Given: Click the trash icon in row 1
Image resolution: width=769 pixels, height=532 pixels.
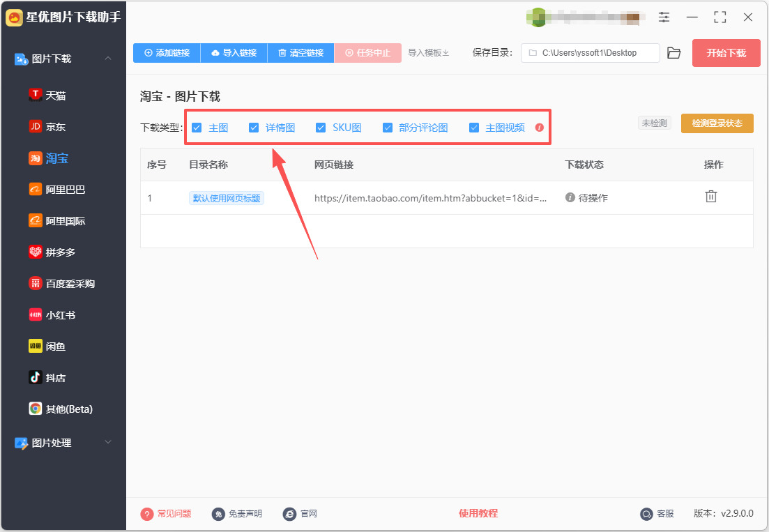Looking at the screenshot, I should coord(711,197).
